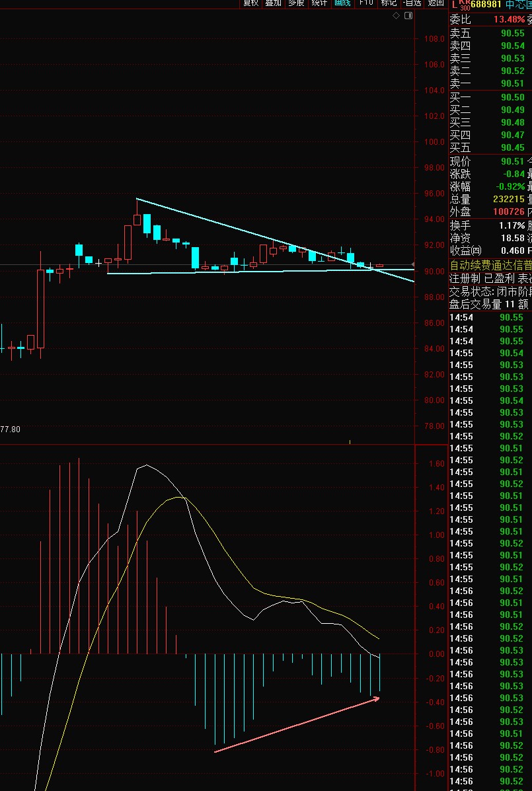
Task: Click -自选 to remove from watchlist
Action: click(412, 3)
